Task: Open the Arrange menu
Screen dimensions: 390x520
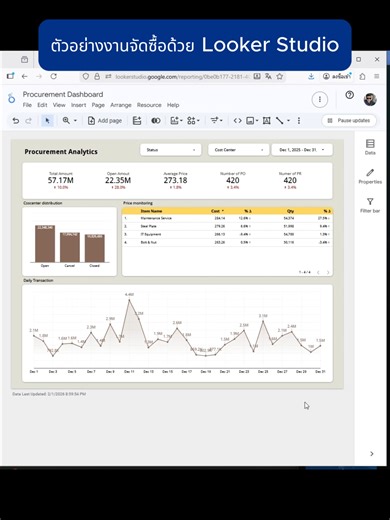Action: pos(121,105)
